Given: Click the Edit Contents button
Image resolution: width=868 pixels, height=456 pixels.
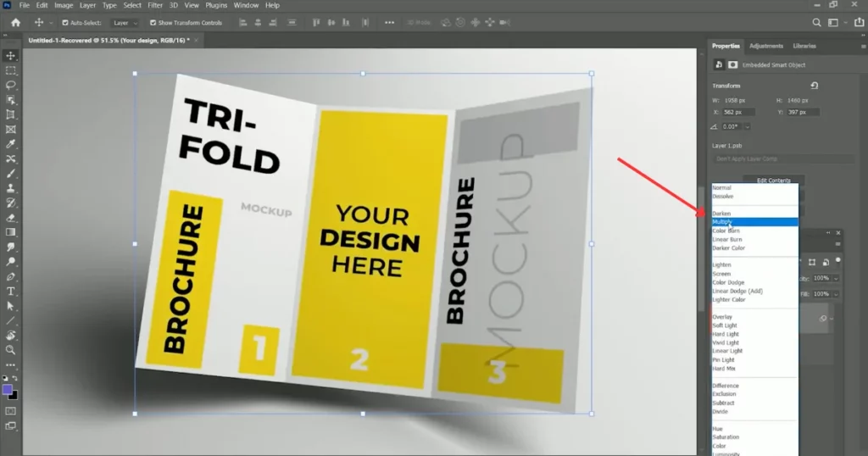Looking at the screenshot, I should 773,180.
